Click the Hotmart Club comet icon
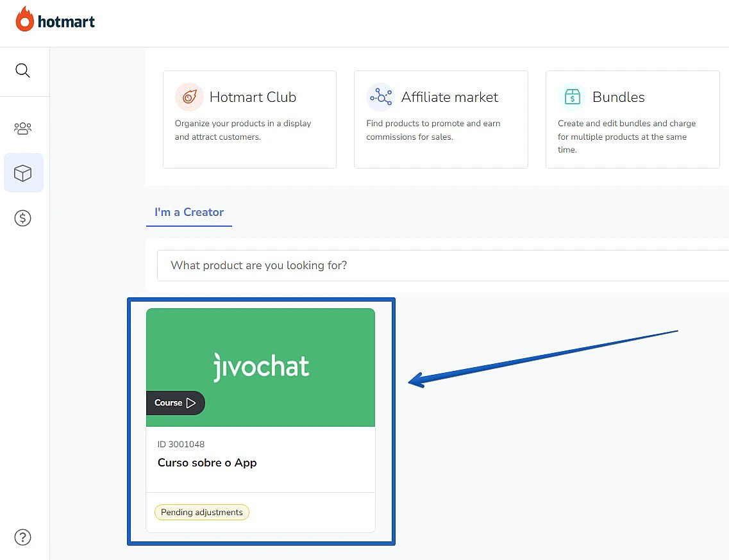This screenshot has height=560, width=729. [189, 97]
